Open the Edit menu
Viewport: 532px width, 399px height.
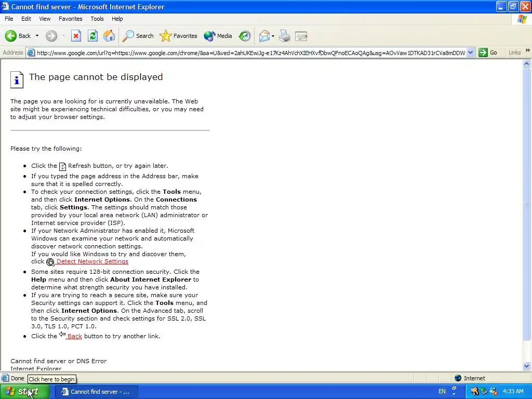pos(26,19)
